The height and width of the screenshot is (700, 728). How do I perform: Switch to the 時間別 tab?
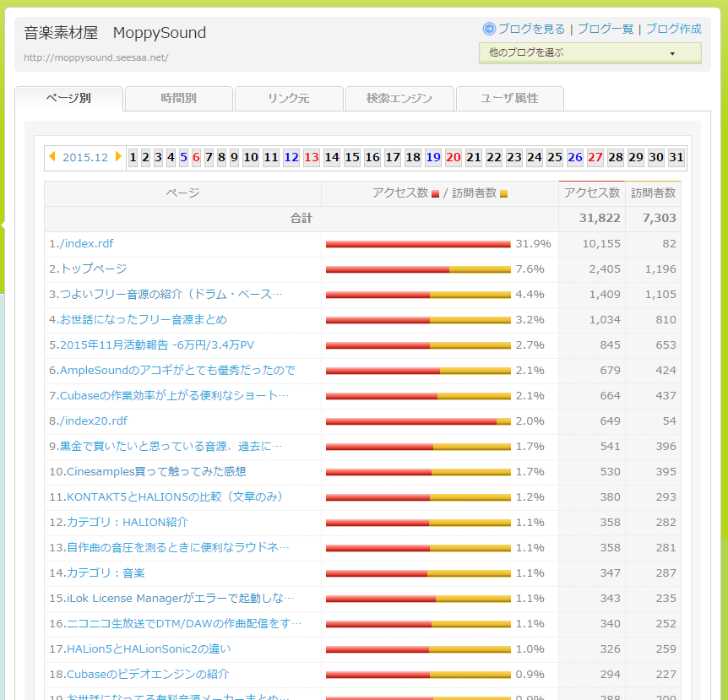tap(178, 99)
